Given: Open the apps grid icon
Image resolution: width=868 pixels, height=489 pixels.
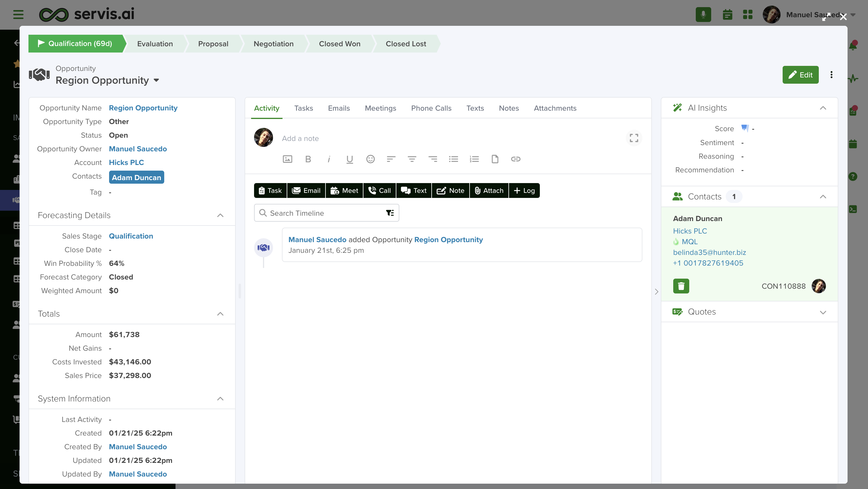Looking at the screenshot, I should [748, 15].
